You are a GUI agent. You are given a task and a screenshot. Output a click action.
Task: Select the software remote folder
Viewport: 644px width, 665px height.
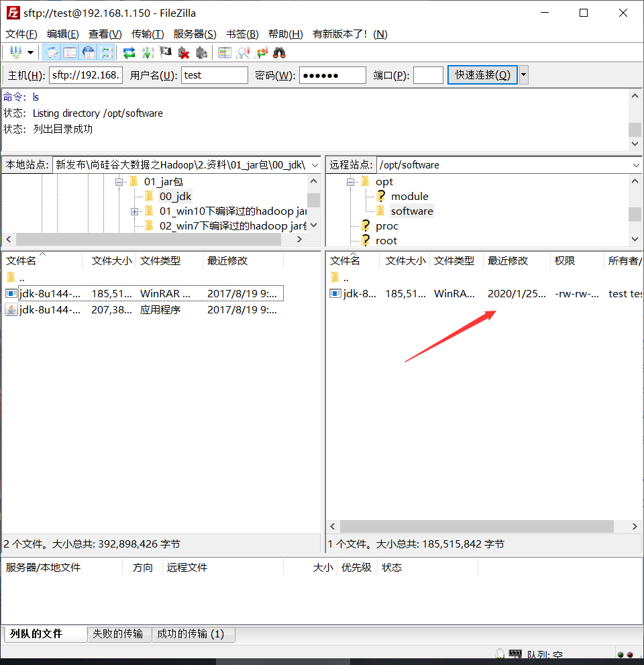click(x=412, y=211)
